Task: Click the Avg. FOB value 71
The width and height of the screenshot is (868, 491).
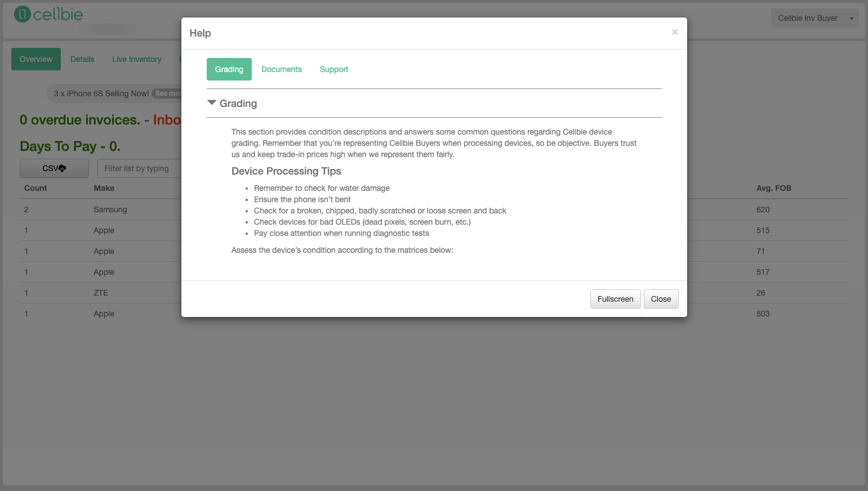Action: 761,251
